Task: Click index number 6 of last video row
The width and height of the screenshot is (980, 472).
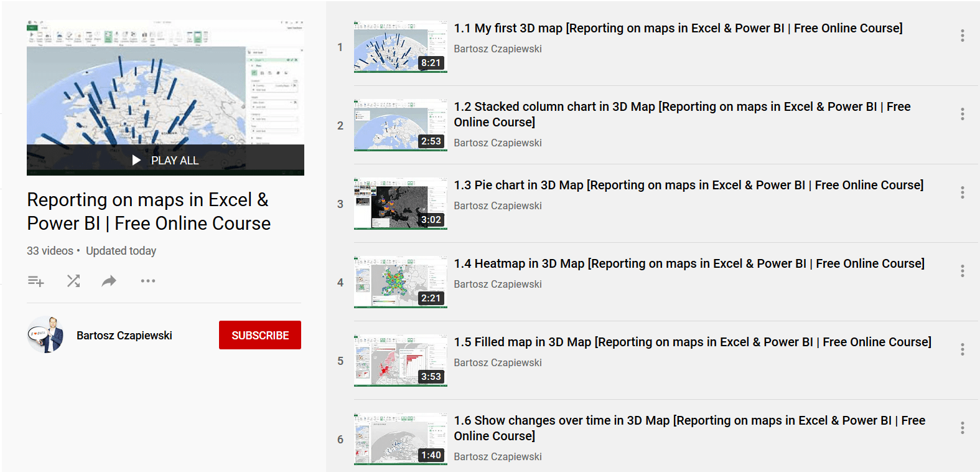Action: click(x=340, y=440)
